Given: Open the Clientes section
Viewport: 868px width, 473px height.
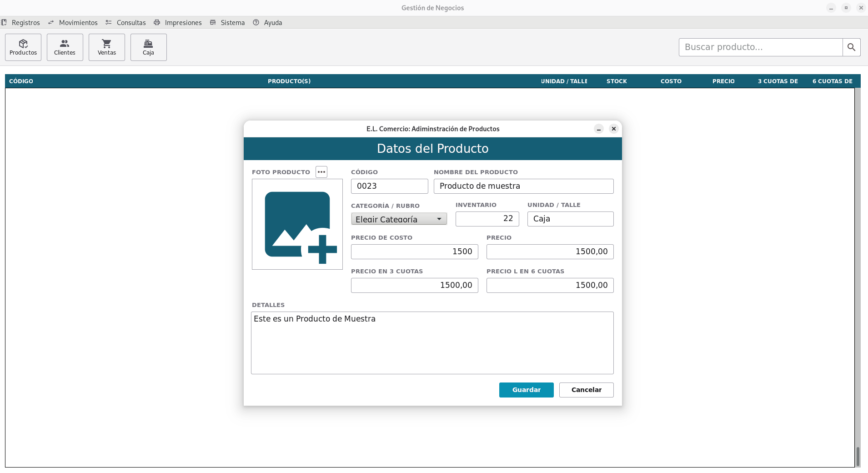Looking at the screenshot, I should [x=65, y=47].
